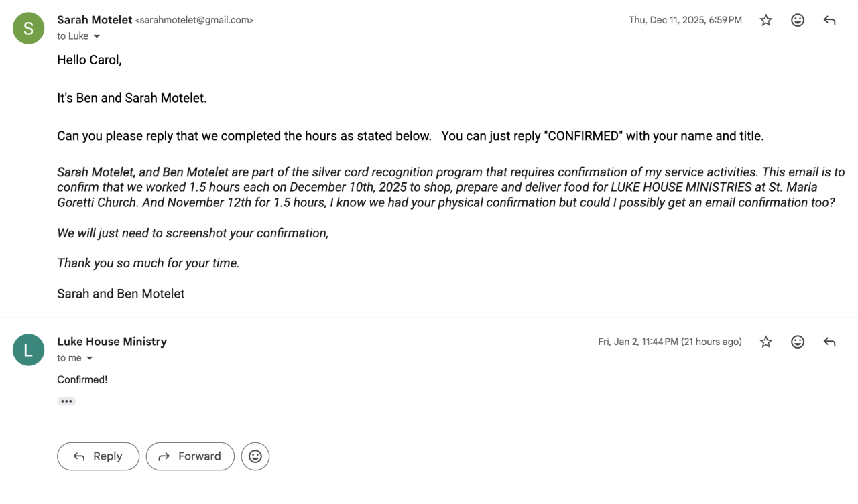The width and height of the screenshot is (858, 504).
Task: Star the Luke House Ministry message
Action: point(765,342)
